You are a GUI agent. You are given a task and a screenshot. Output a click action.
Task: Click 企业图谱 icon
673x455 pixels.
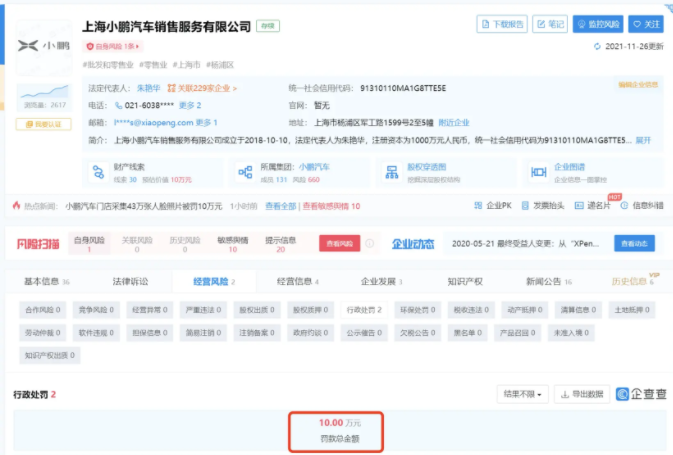pos(539,172)
